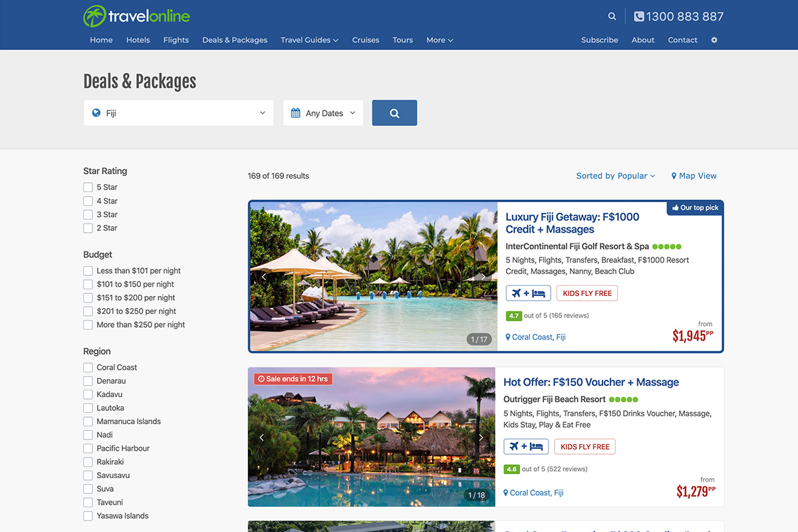This screenshot has width=798, height=532.
Task: Click the TravelOnline palm tree logo
Action: 94,17
